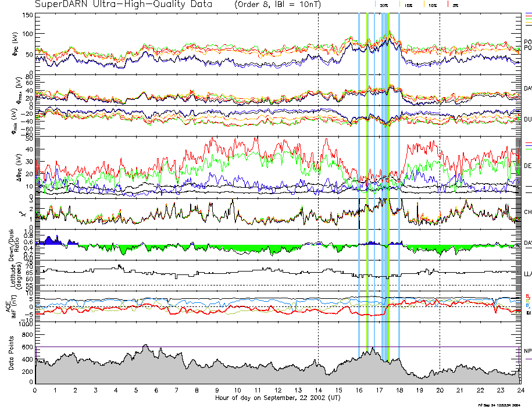The width and height of the screenshot is (532, 407).
Task: Click the 20% legend label
Action: [384, 5]
